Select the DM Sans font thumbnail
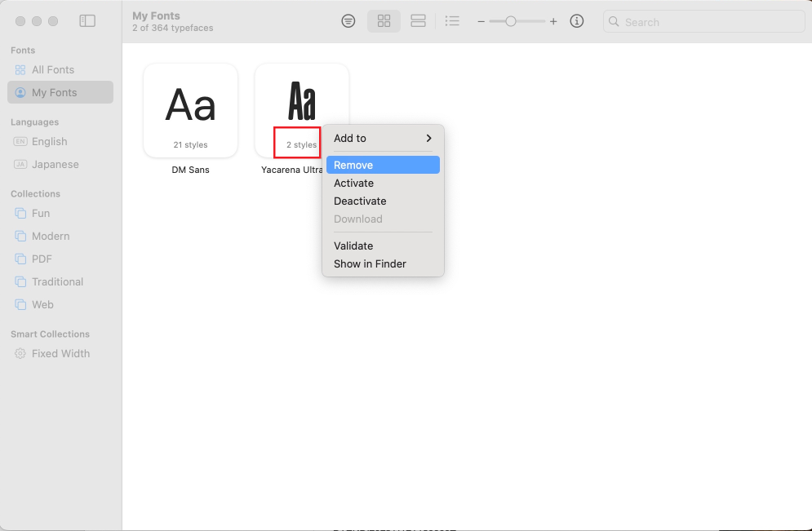Image resolution: width=812 pixels, height=531 pixels. 191,110
